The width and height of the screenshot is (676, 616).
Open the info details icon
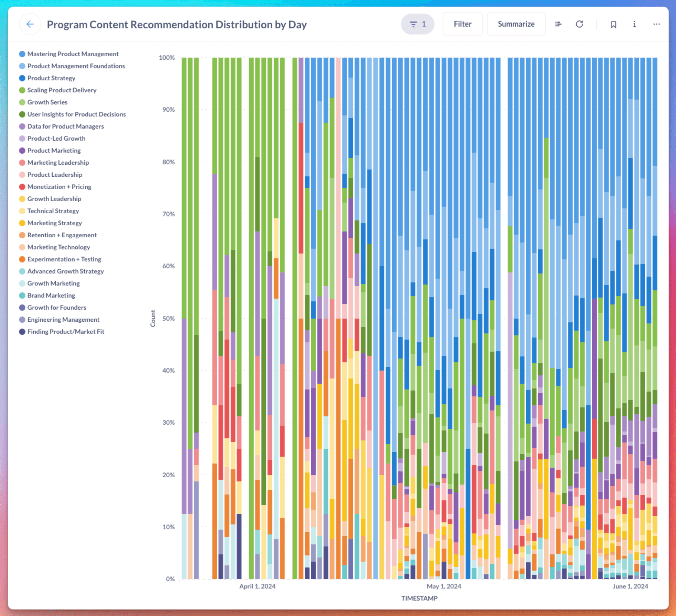(x=634, y=24)
